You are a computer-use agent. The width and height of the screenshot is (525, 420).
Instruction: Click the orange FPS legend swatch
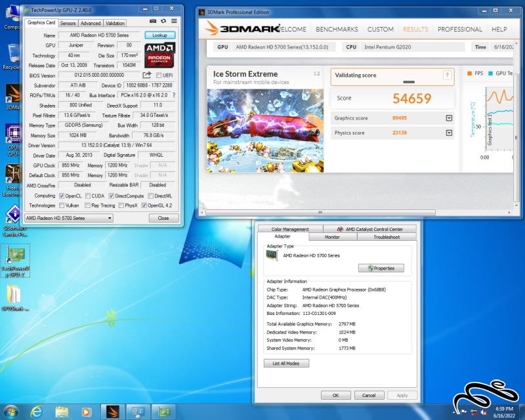[469, 73]
